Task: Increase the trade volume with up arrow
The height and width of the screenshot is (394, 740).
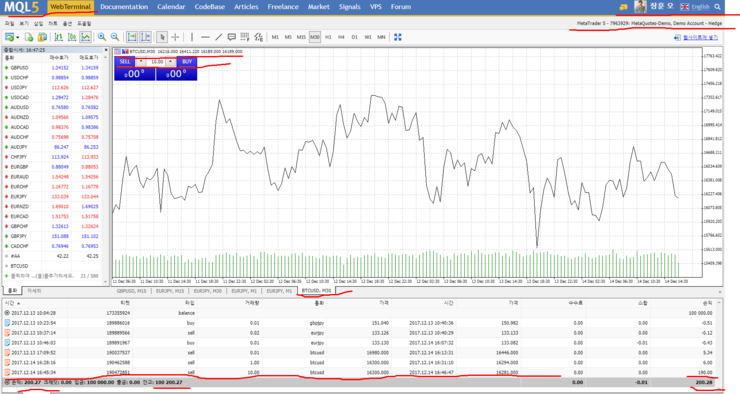Action: pyautogui.click(x=170, y=62)
